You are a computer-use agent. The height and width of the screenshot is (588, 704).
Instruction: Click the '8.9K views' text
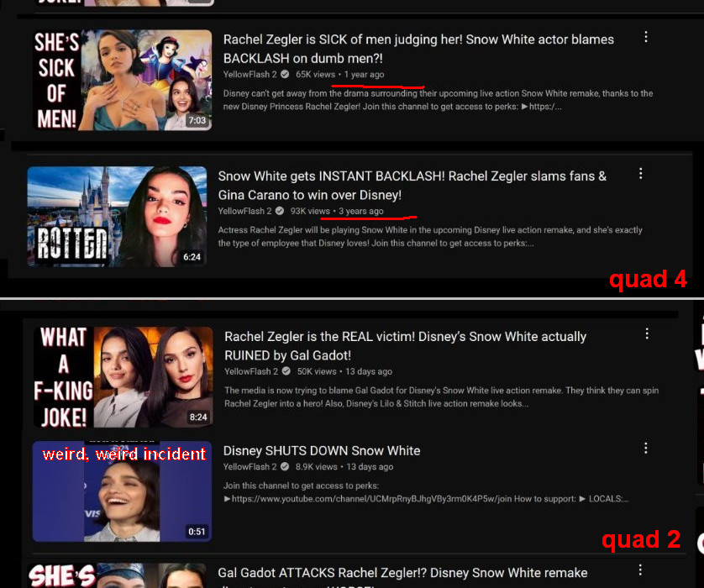pyautogui.click(x=316, y=467)
